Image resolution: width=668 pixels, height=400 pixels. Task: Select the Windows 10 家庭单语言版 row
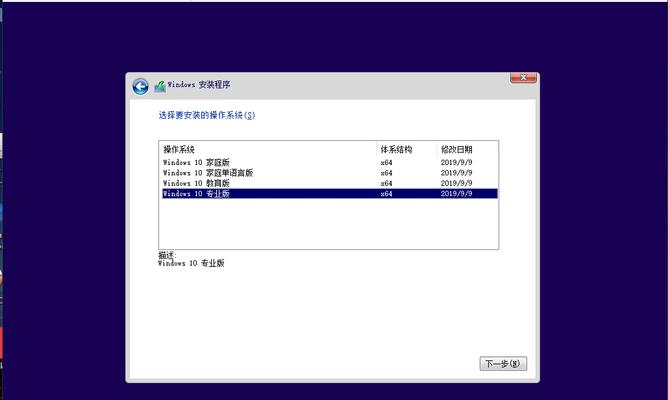pos(330,173)
